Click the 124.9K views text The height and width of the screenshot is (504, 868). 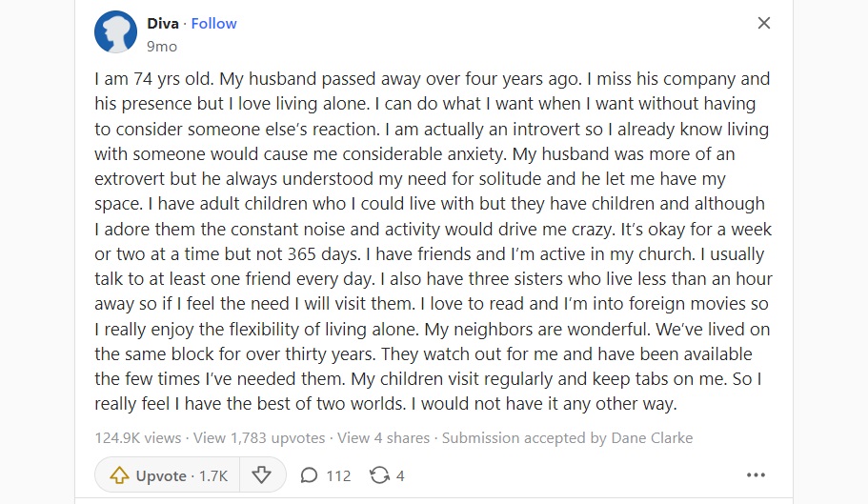pos(138,437)
